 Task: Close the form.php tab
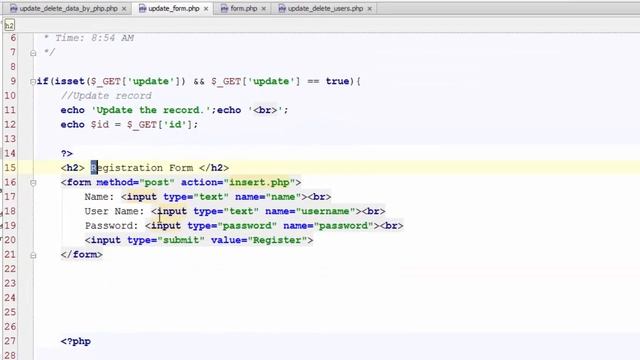pos(264,9)
